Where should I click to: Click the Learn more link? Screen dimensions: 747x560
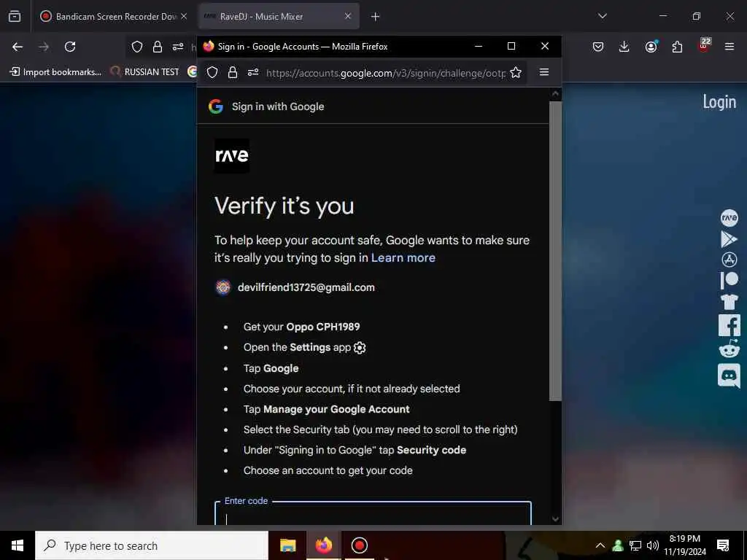pos(403,257)
